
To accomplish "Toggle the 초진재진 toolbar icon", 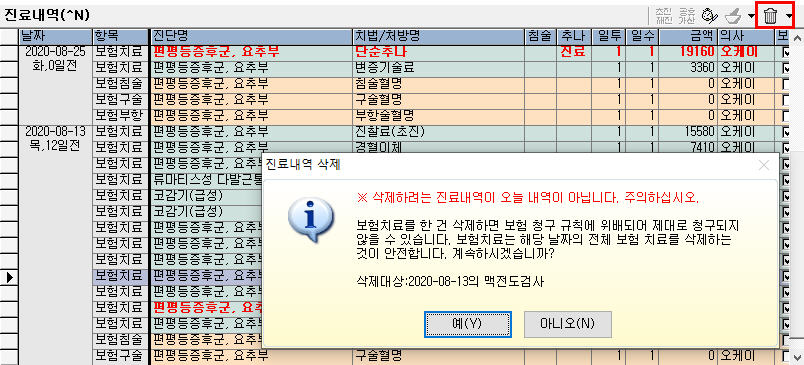I will click(x=664, y=16).
